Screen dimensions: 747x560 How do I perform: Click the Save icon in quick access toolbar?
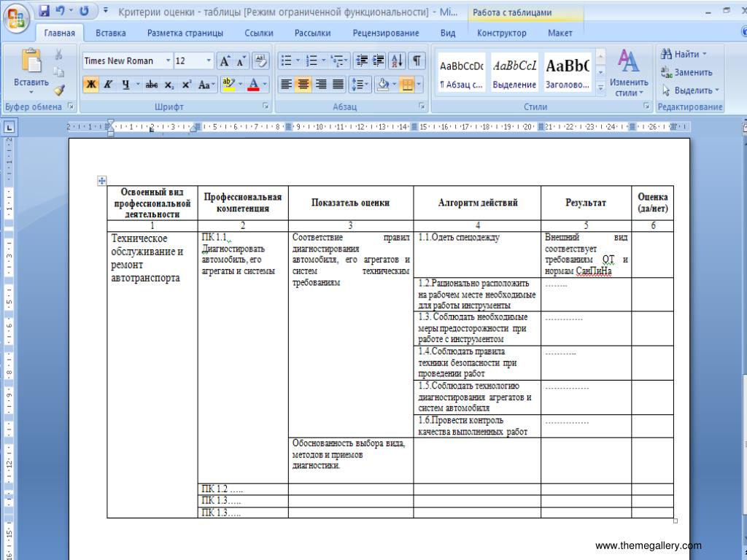[44, 11]
